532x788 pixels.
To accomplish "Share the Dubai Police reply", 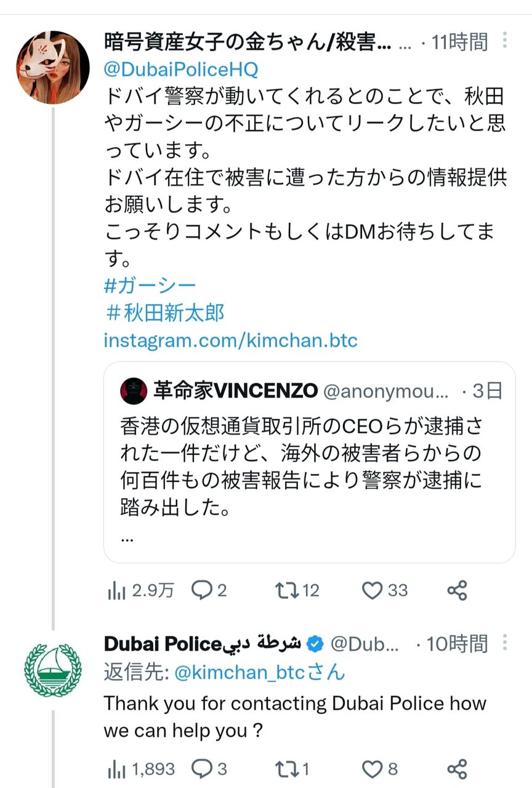I will coord(457,769).
